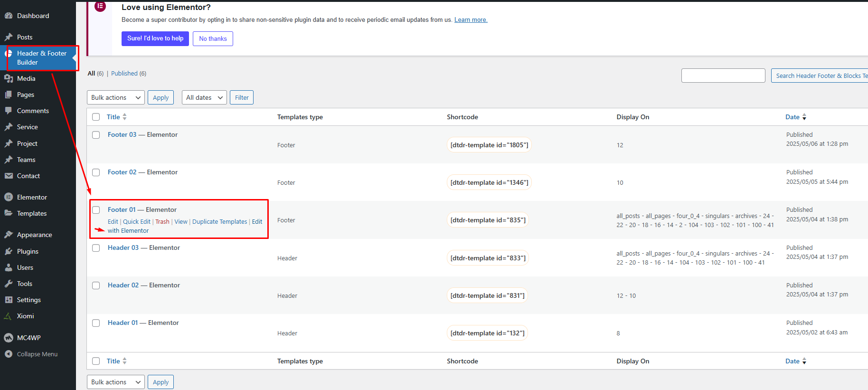Show the Published (6) templates view
Image resolution: width=868 pixels, height=390 pixels.
click(x=129, y=73)
